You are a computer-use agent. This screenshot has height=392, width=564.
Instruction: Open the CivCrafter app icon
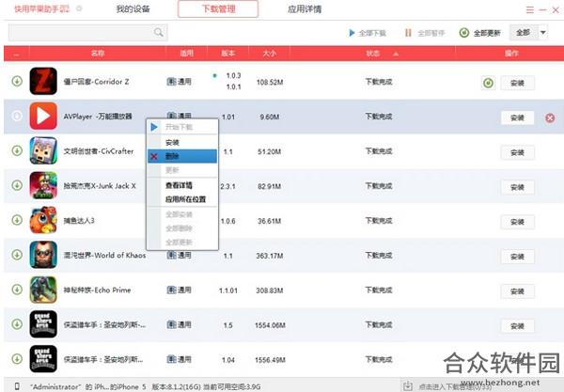[x=43, y=150]
